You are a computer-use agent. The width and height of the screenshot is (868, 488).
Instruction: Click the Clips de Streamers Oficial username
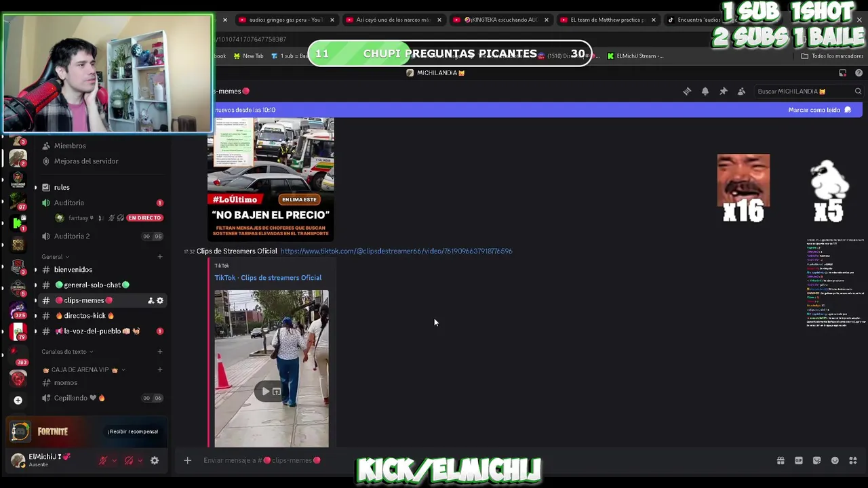(237, 251)
